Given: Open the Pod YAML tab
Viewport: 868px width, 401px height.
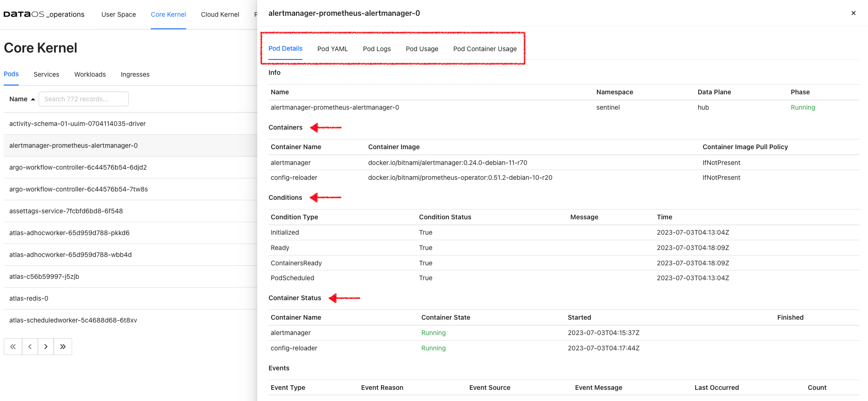Looking at the screenshot, I should 333,49.
